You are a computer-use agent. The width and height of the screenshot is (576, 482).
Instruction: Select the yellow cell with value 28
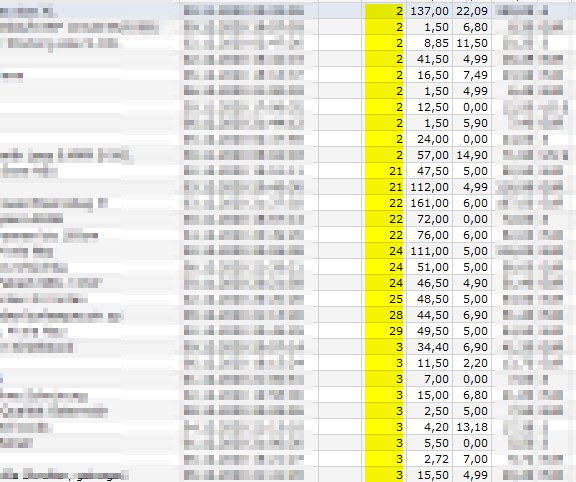tap(384, 315)
